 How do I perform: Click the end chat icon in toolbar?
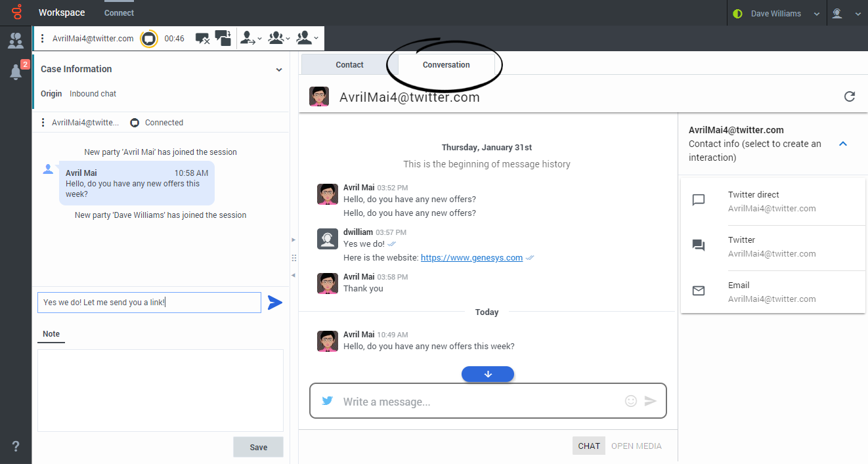(202, 39)
